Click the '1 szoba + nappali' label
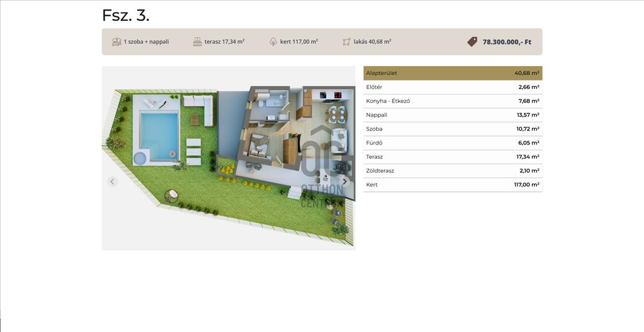 [x=146, y=42]
